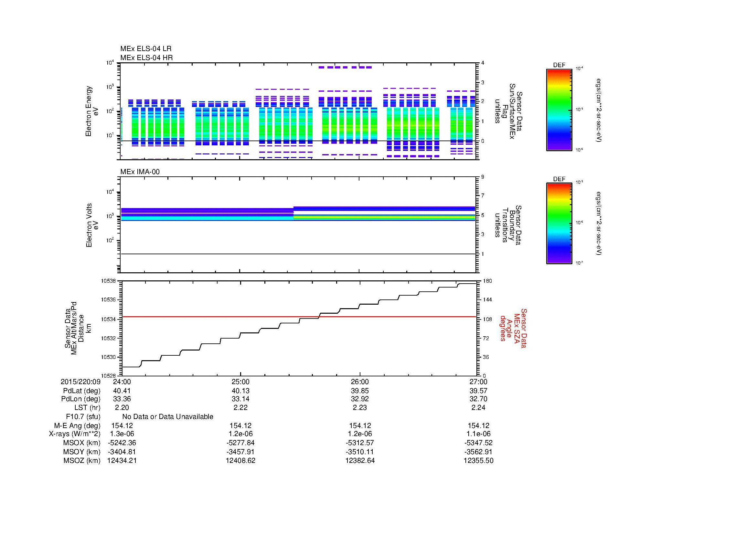The width and height of the screenshot is (756, 534).
Task: Click the 25:00 time tick label
Action: coord(241,382)
